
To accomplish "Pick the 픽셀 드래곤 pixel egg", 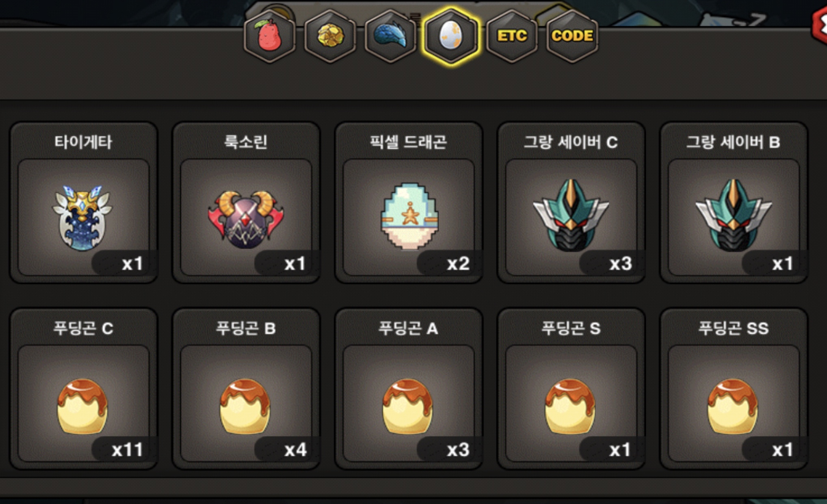I will [x=409, y=216].
